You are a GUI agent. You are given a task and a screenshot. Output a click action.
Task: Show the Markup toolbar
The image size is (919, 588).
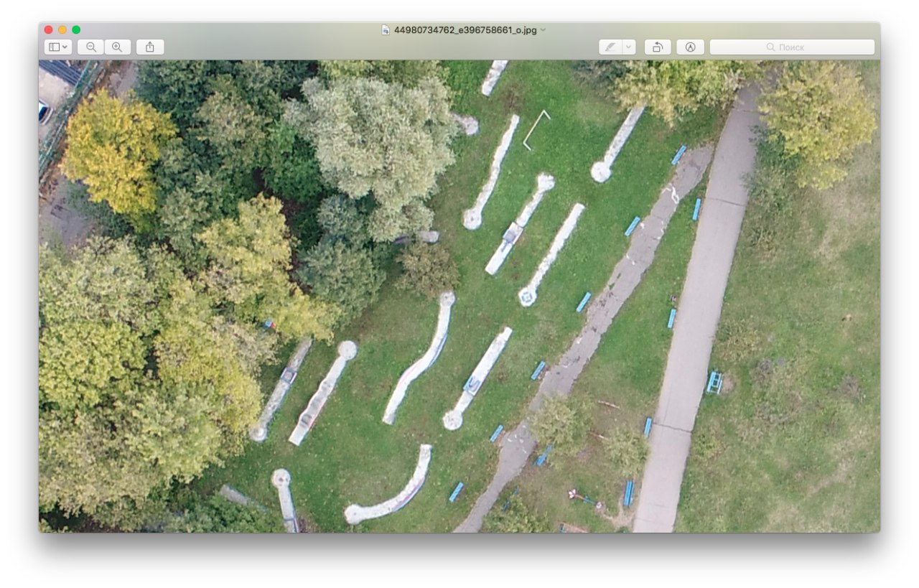coord(690,47)
